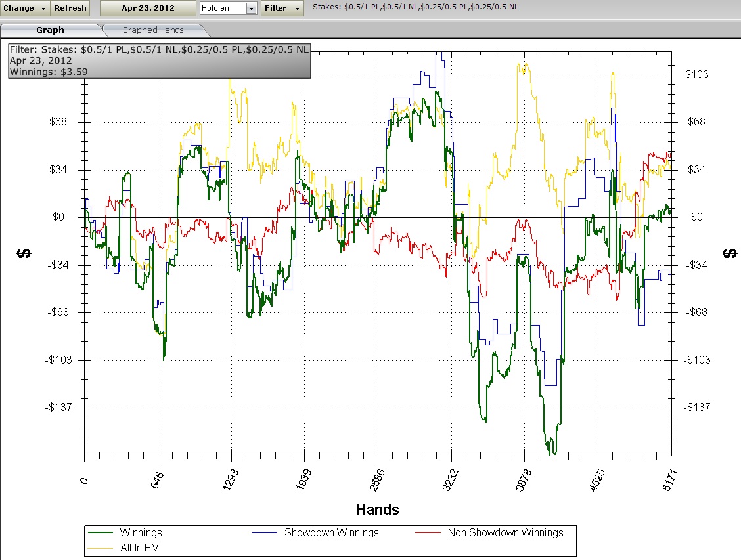Open the Filter dropdown menu
Screen dimensions: 741x560
coord(282,8)
